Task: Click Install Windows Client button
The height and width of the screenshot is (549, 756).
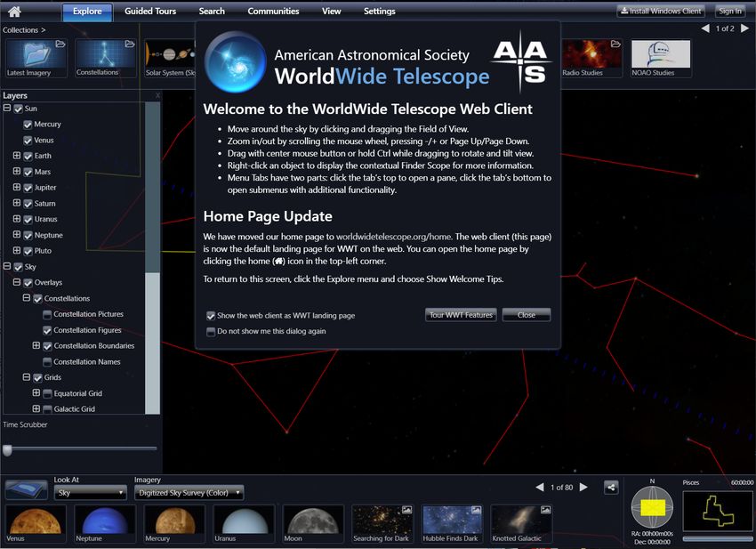Action: tap(661, 11)
